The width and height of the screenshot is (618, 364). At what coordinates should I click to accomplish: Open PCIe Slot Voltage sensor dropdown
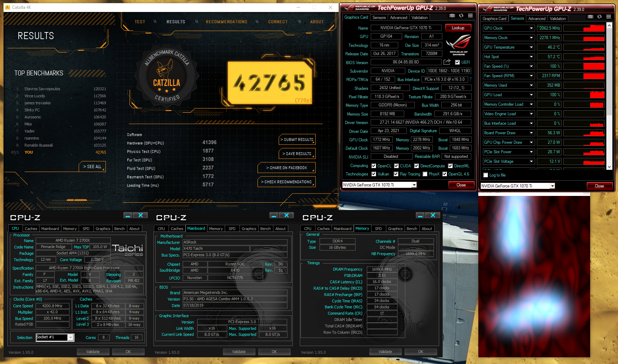(531, 161)
